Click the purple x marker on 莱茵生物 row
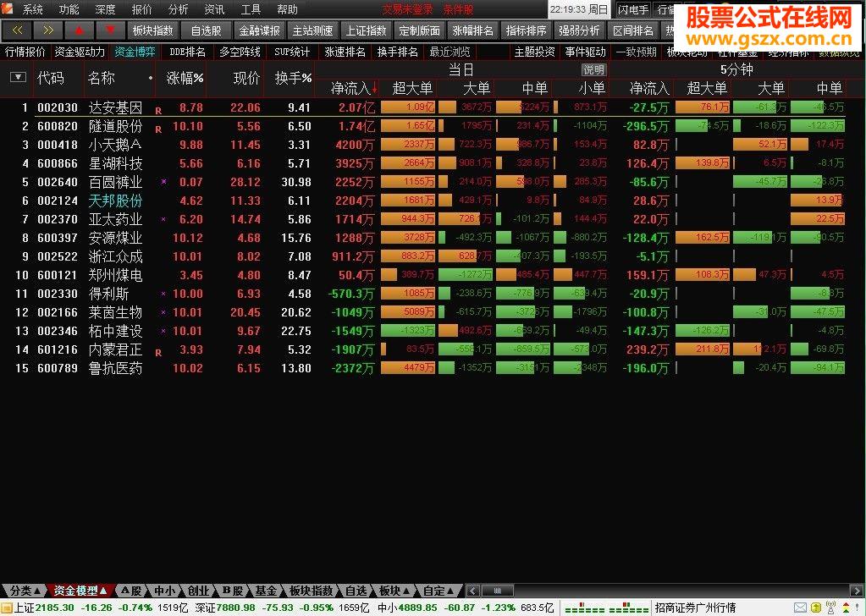 coord(163,312)
